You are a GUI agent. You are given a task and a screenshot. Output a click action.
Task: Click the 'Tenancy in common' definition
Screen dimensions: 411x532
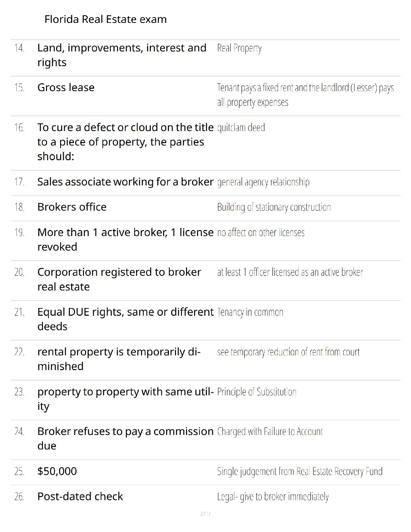[x=250, y=312]
